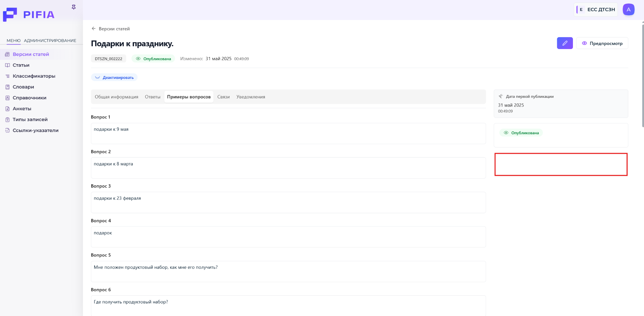Click the Анкеты sidebar icon
This screenshot has width=644, height=316.
[x=8, y=109]
